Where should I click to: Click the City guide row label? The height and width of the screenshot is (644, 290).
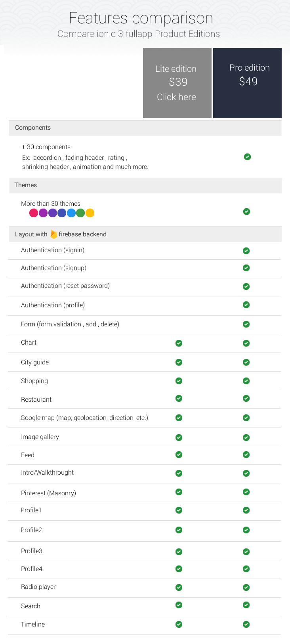tap(35, 362)
